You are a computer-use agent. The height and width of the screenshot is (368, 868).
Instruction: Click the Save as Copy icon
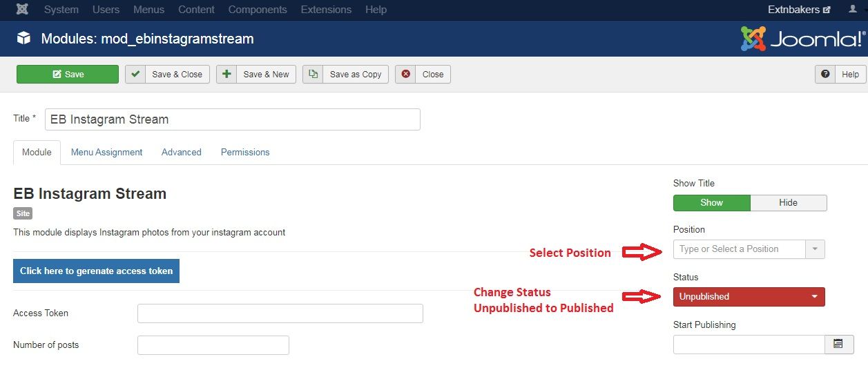[313, 75]
